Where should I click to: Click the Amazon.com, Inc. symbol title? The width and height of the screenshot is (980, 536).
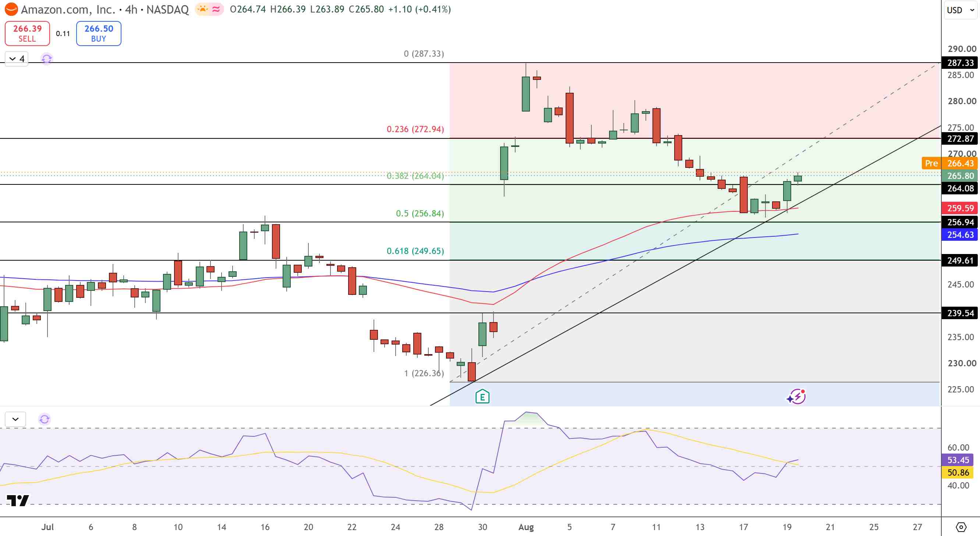coord(68,9)
